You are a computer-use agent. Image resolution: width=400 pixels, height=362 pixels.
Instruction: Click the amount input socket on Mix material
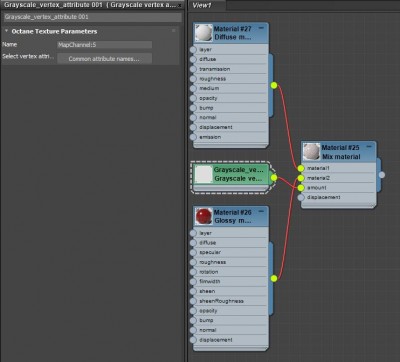coord(301,188)
